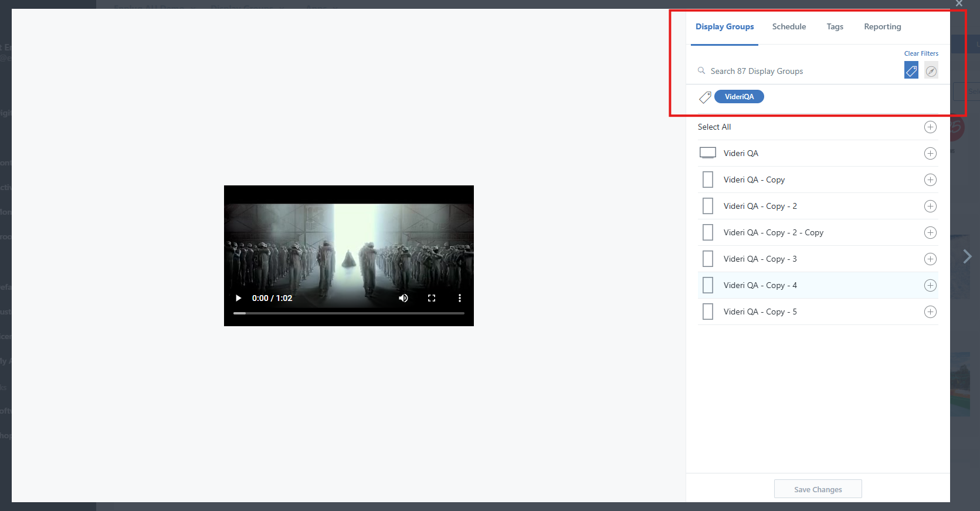The image size is (980, 511).
Task: Add the Videri QA display group
Action: click(x=930, y=153)
